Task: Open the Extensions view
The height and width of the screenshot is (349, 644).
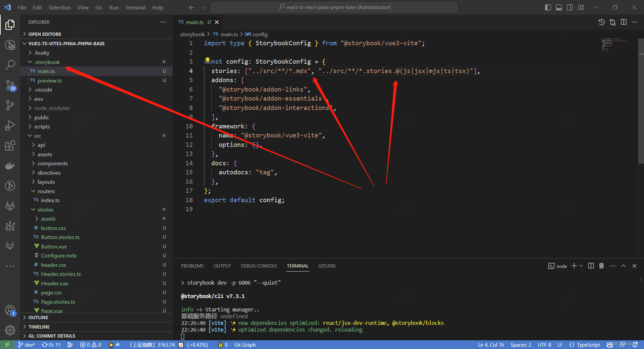Action: click(x=10, y=146)
